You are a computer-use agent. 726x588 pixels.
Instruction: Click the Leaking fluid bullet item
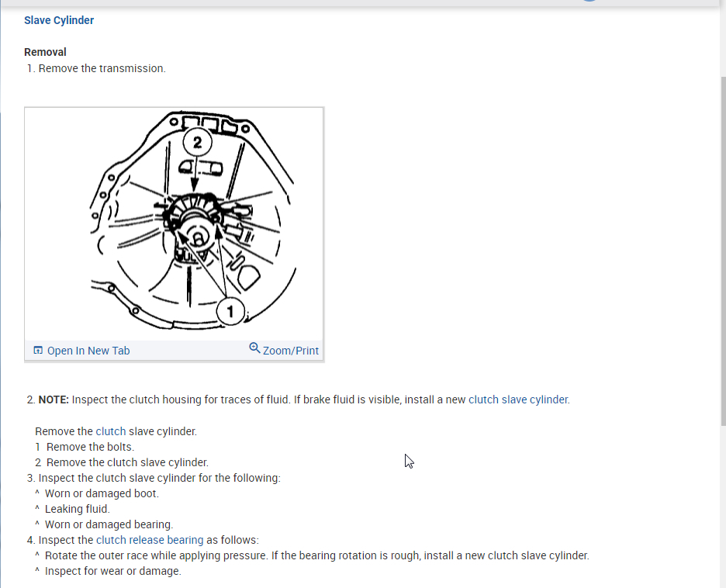point(78,510)
